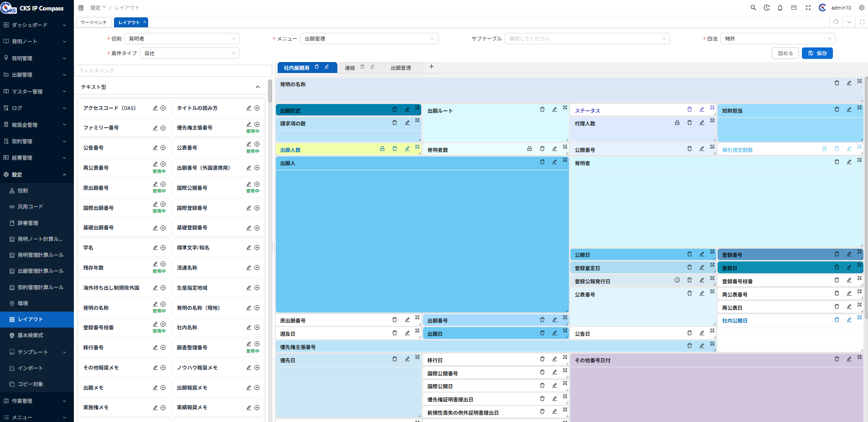Click the notification bell icon
This screenshot has width=868, height=422.
[x=780, y=8]
